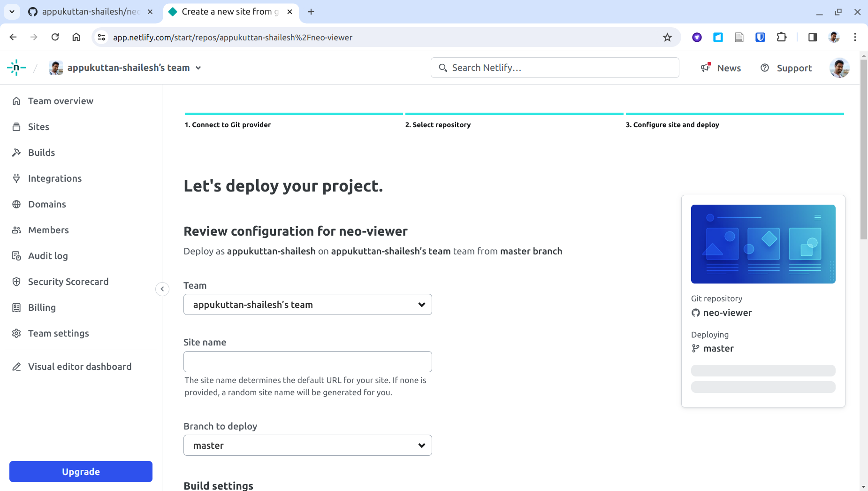Screen dimensions: 868x491
Task: Click the Netlify logo
Action: click(x=16, y=67)
